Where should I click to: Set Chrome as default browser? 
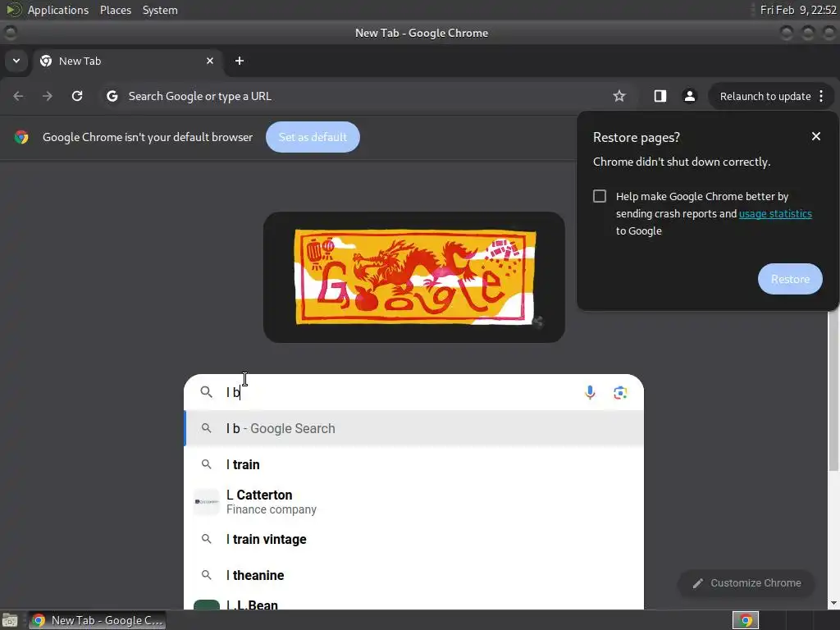[x=313, y=137]
